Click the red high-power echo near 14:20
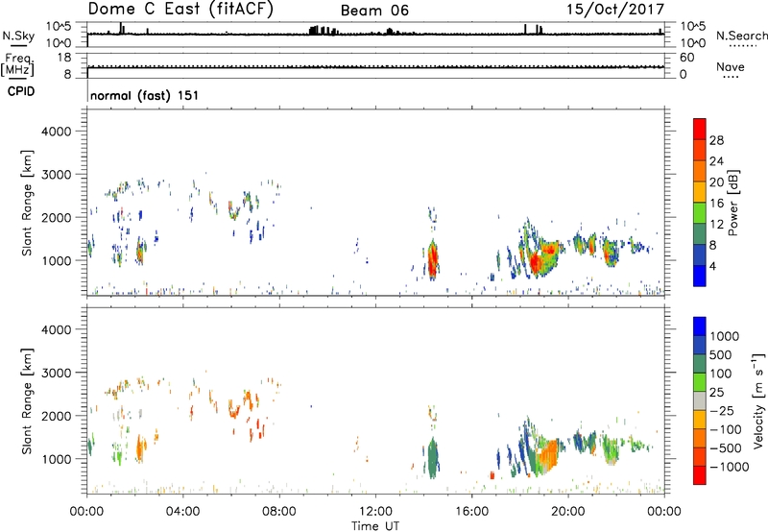 click(432, 261)
